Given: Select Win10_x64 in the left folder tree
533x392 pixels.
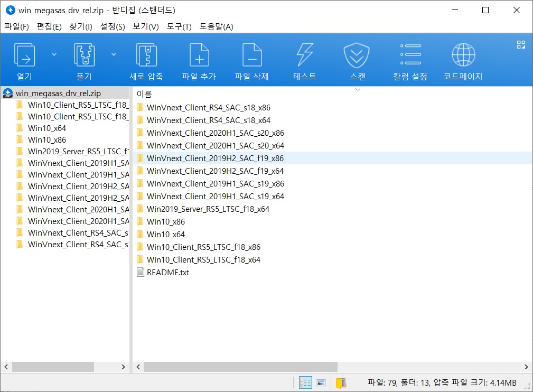Looking at the screenshot, I should point(47,128).
